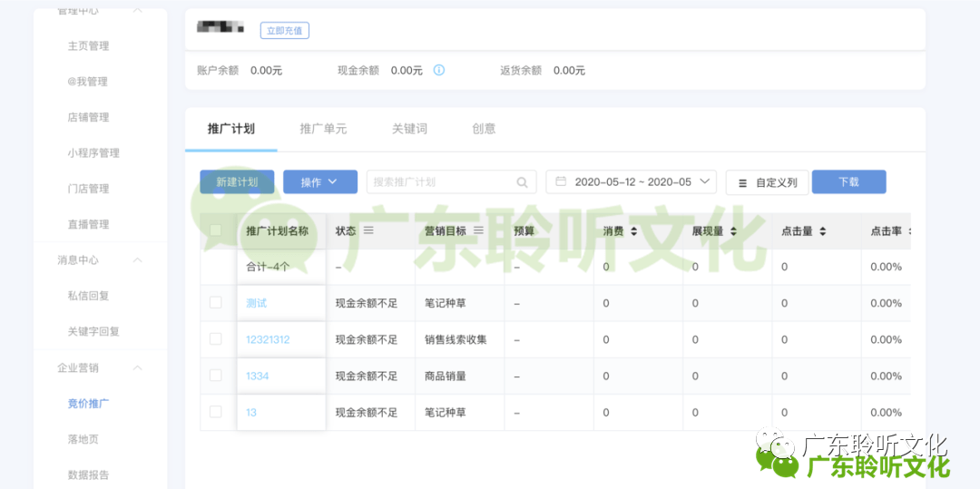Open the 操作 dropdown menu
Screen dimensions: 980x489
319,182
